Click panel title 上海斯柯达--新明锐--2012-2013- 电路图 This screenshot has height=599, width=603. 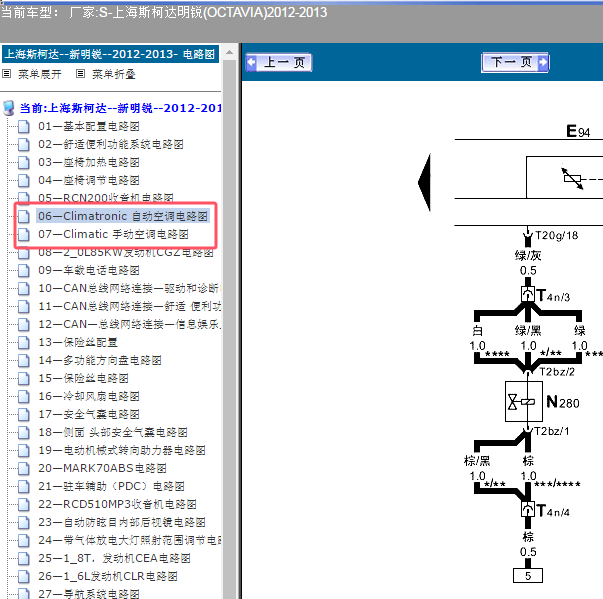(x=110, y=54)
